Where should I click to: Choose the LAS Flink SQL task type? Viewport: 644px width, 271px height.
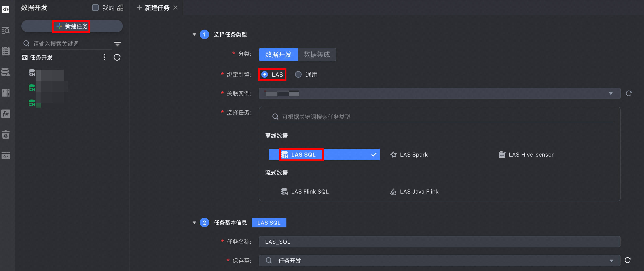(309, 192)
